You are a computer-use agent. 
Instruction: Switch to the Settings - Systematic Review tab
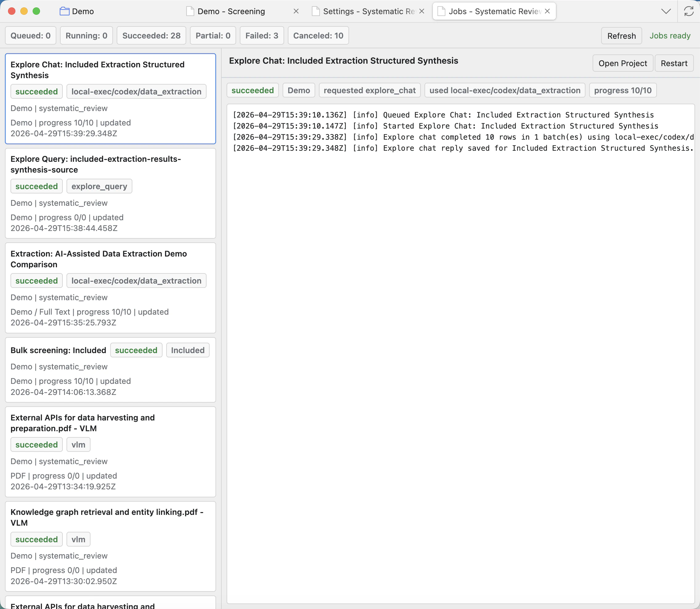point(369,11)
